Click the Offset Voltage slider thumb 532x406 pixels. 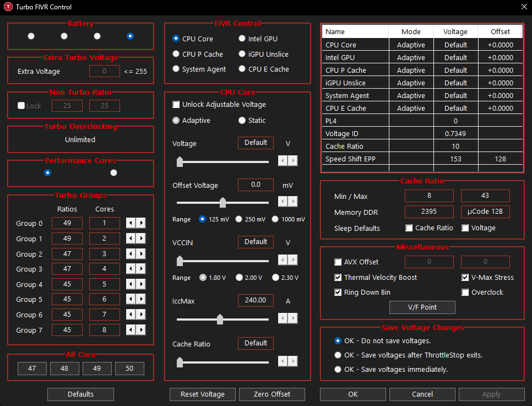coord(222,202)
